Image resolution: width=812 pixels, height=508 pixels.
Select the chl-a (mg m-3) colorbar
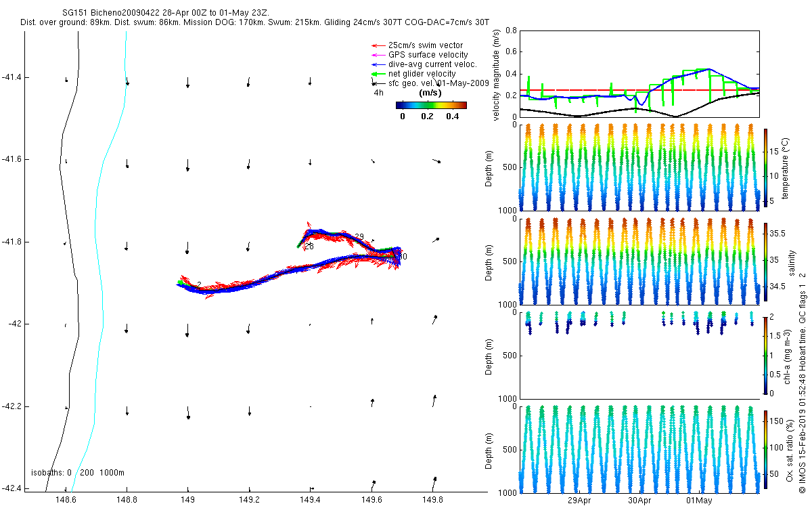(765, 355)
